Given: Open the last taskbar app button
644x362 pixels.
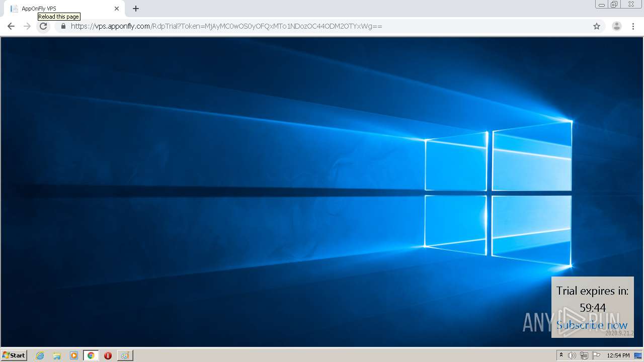Looking at the screenshot, I should pos(125,355).
